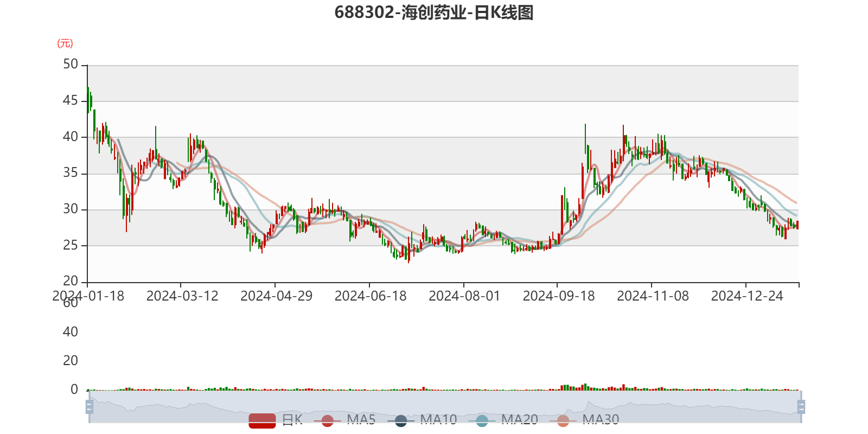
Task: Click the last red candlestick at chart's right edge
Action: tap(797, 225)
